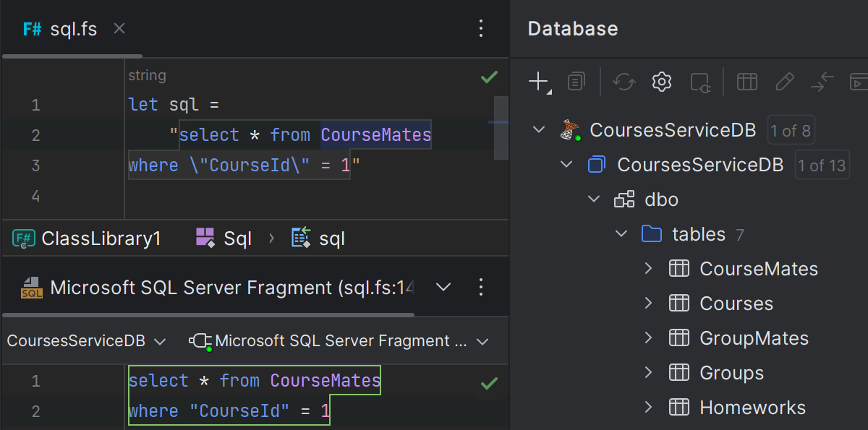868x430 pixels.
Task: Click the Duplicate data source icon
Action: click(x=576, y=82)
